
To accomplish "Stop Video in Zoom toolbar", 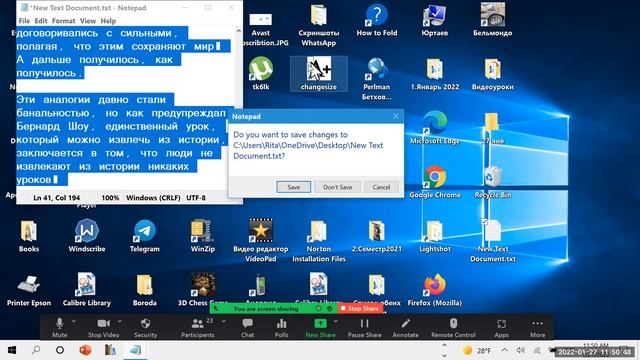I will pos(104,327).
